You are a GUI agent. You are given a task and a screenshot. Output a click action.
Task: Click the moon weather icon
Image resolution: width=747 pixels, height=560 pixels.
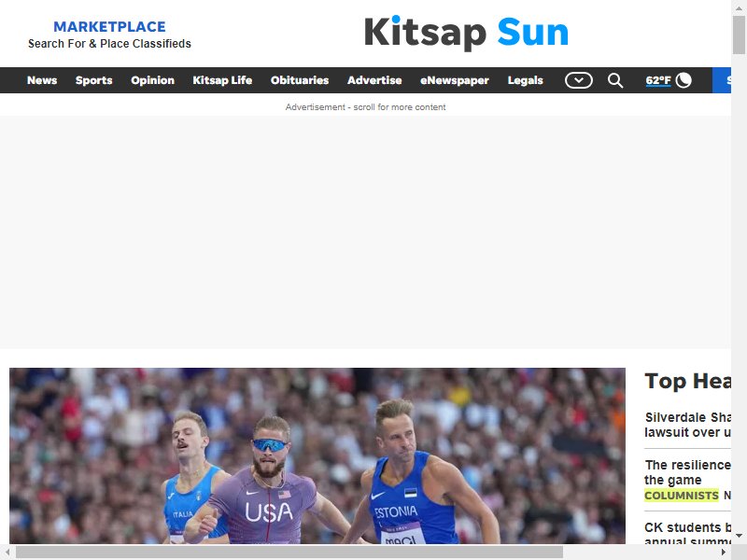click(x=684, y=80)
